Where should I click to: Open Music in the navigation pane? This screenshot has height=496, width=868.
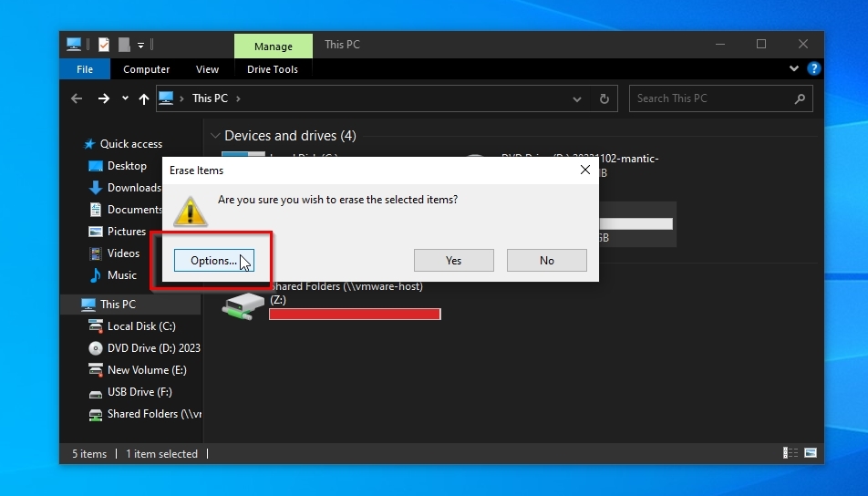[122, 275]
